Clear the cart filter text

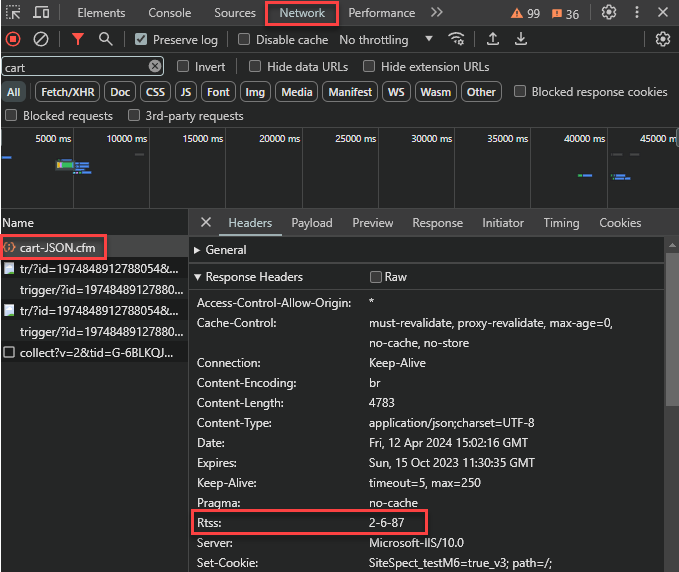(x=155, y=66)
